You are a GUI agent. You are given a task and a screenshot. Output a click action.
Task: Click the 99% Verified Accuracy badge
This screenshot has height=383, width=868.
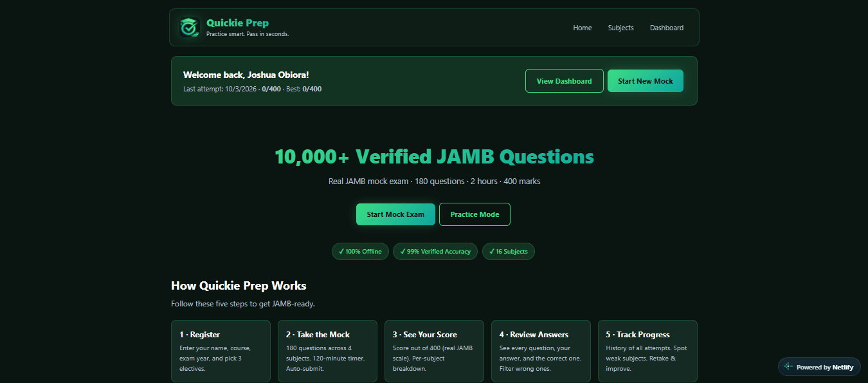pos(435,252)
